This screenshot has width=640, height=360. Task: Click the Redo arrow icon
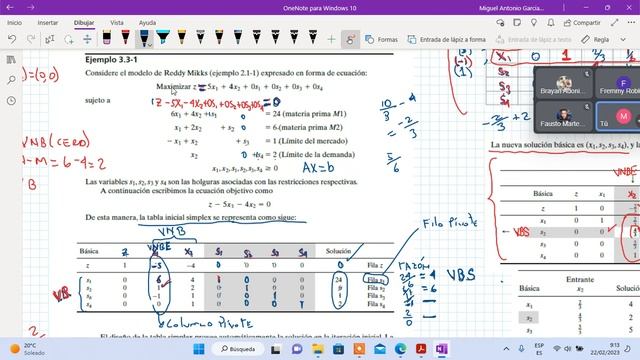[x=31, y=39]
